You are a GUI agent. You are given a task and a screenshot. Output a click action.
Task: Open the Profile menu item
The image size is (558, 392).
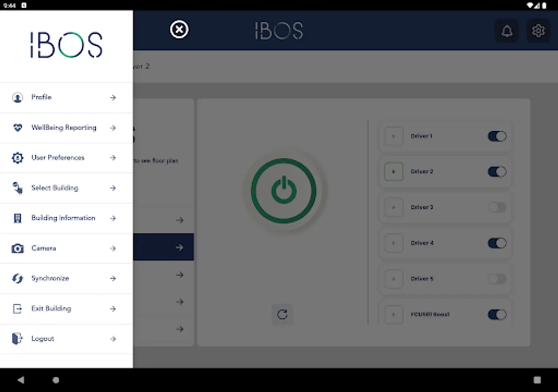click(66, 98)
